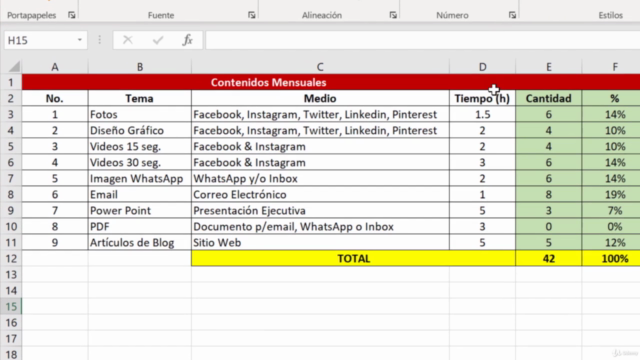Select column A header
The image size is (640, 360).
pyautogui.click(x=55, y=67)
